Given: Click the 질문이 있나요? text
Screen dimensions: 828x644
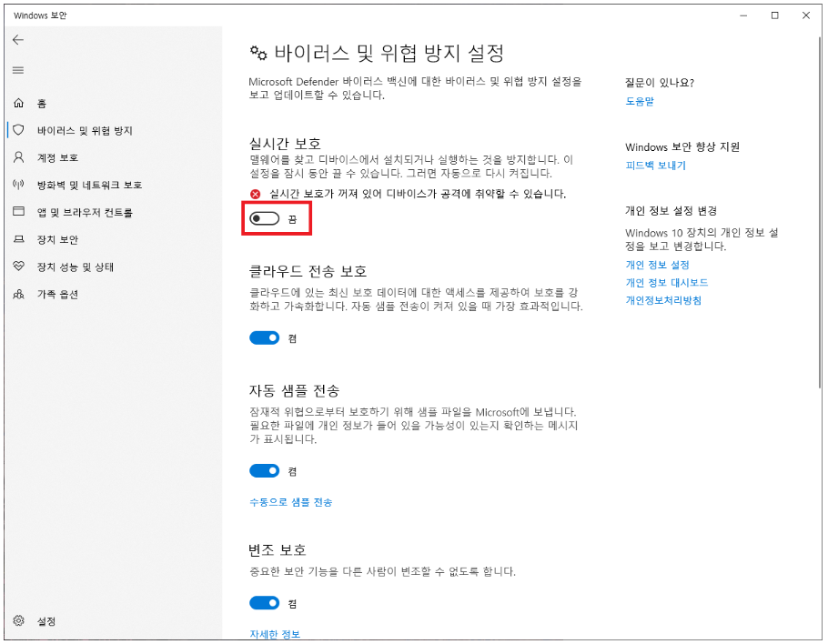Looking at the screenshot, I should pos(660,83).
